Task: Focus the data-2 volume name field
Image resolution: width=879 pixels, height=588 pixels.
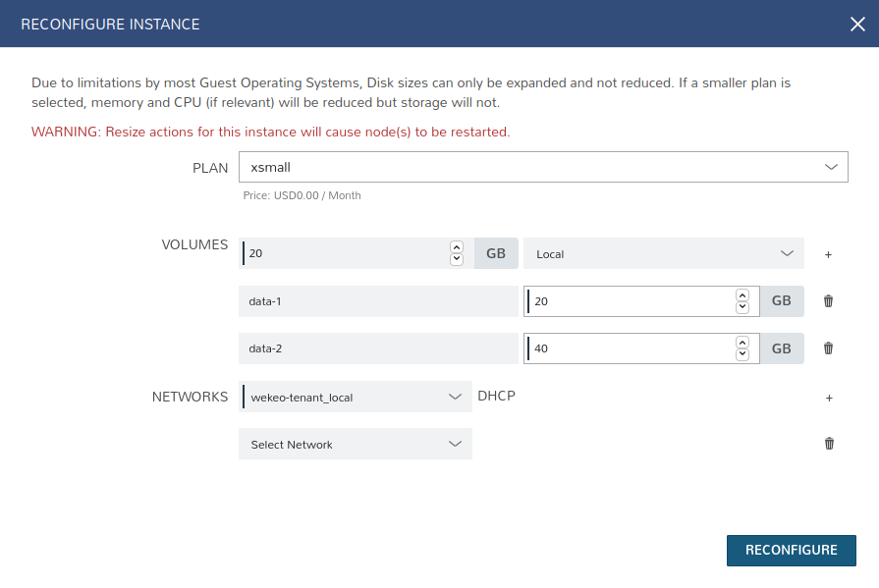Action: tap(378, 348)
